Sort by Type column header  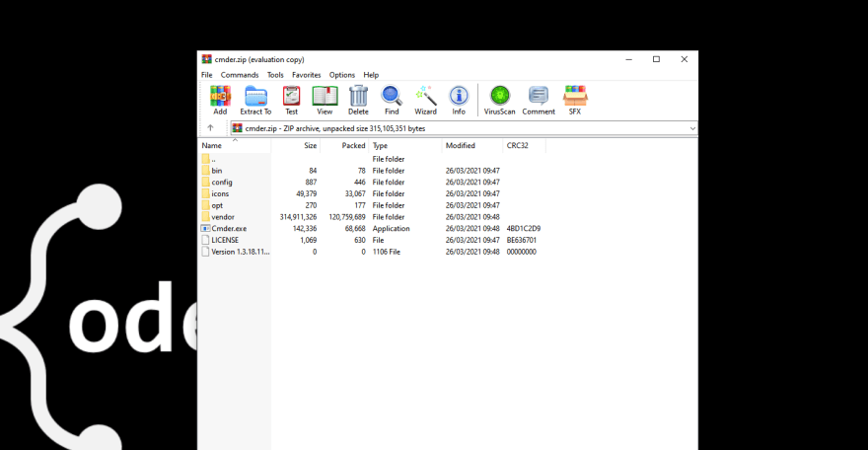(x=405, y=146)
